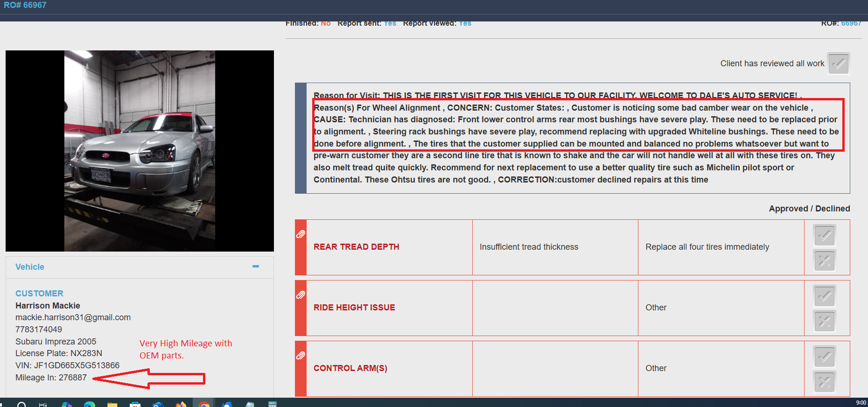868x407 pixels.
Task: Open Google Chrome from the taskbar
Action: click(204, 404)
